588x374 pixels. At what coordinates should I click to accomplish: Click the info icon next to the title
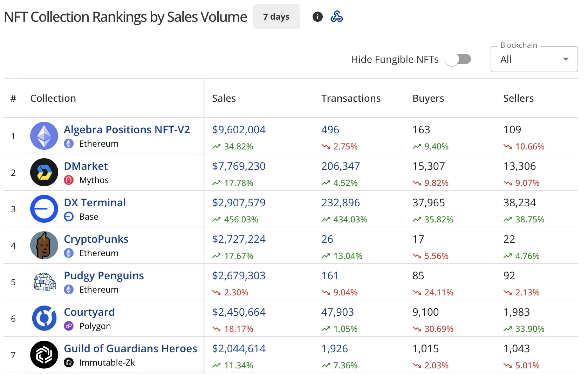pos(317,16)
